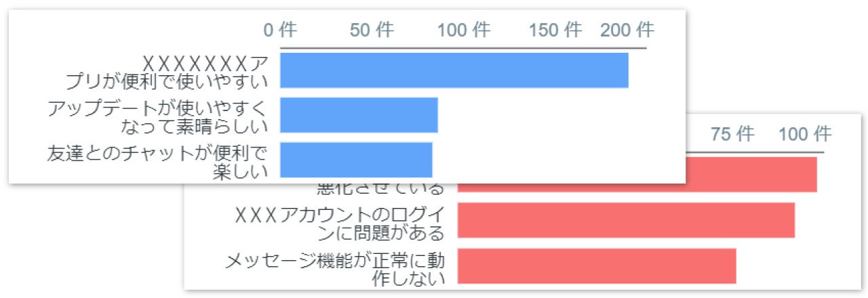This screenshot has width=868, height=298.
Task: Click the red bar for アカウントのログインに問題がある
Action: pyautogui.click(x=626, y=221)
